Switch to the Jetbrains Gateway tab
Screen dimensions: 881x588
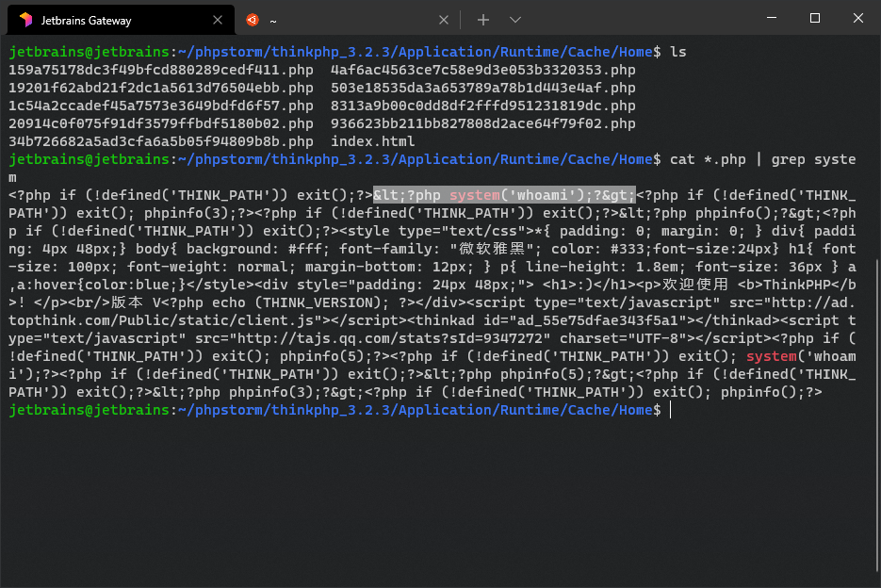pyautogui.click(x=121, y=20)
